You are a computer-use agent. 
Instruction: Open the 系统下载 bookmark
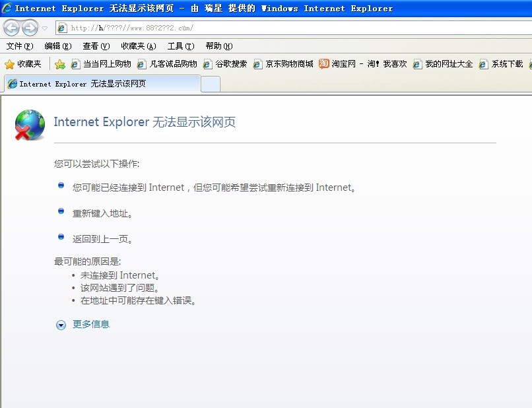click(x=501, y=64)
